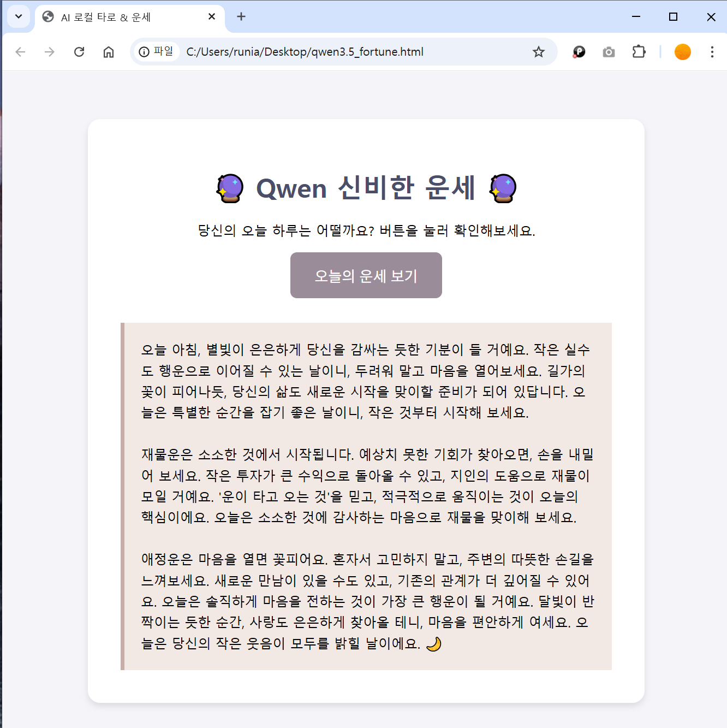The image size is (727, 728).
Task: Open the extensions puzzle menu
Action: [639, 52]
